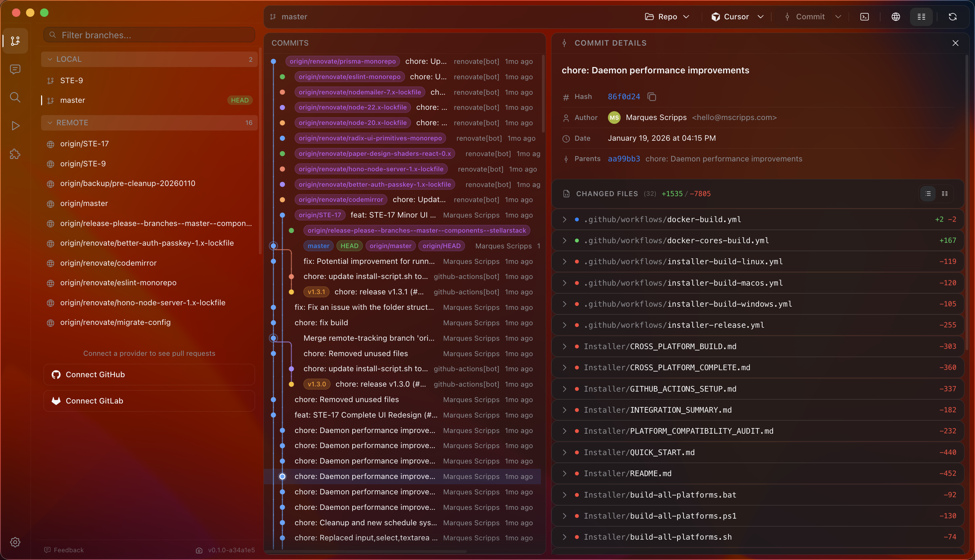Open the source control branches sidebar icon

click(x=15, y=41)
